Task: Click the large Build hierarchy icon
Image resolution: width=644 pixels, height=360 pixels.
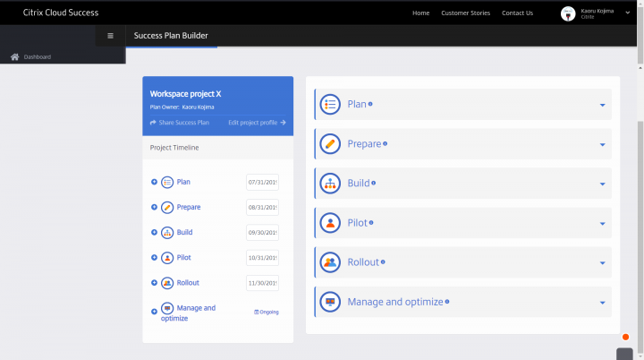Action: (330, 184)
